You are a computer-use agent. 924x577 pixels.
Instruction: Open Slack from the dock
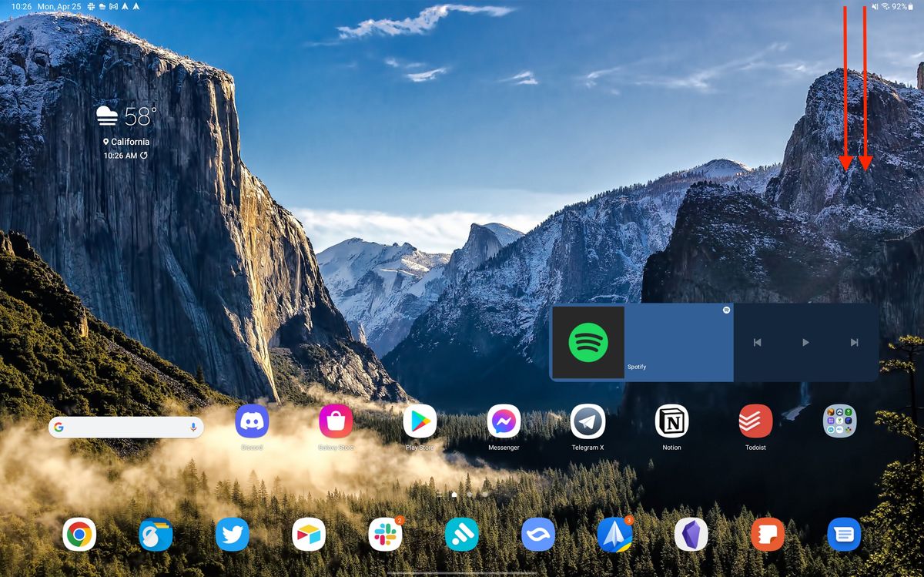(385, 534)
